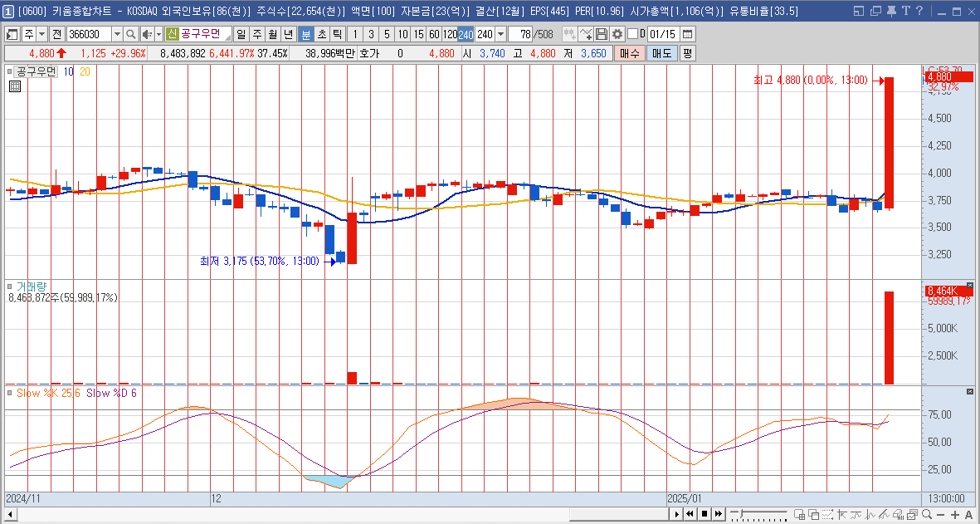Toggle the left sidebar panel icon
Image resolution: width=980 pixels, height=524 pixels.
pyautogui.click(x=12, y=34)
